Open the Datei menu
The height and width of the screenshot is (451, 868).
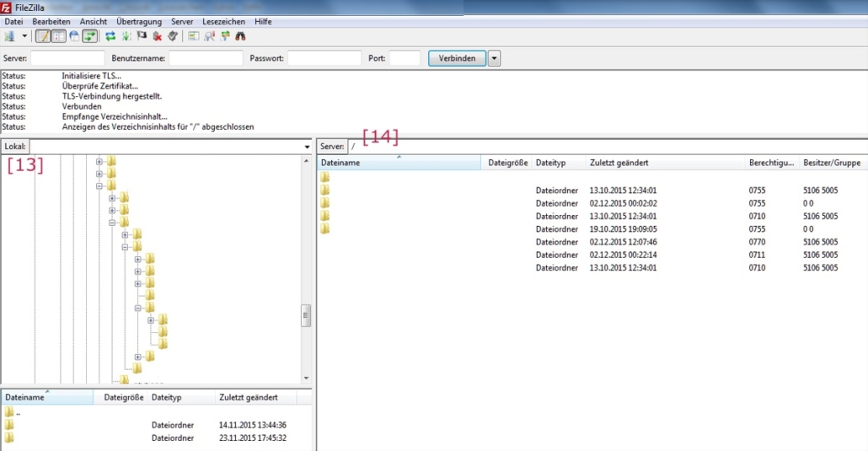(13, 22)
